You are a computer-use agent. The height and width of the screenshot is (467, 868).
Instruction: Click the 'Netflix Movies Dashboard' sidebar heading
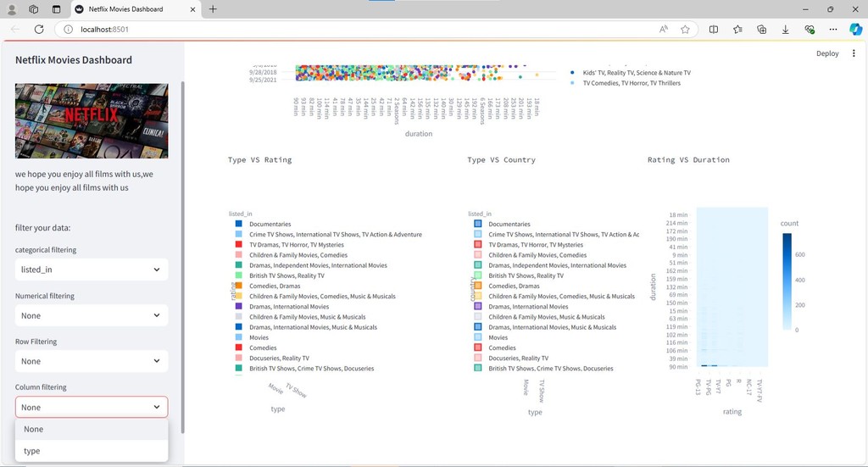pos(74,60)
